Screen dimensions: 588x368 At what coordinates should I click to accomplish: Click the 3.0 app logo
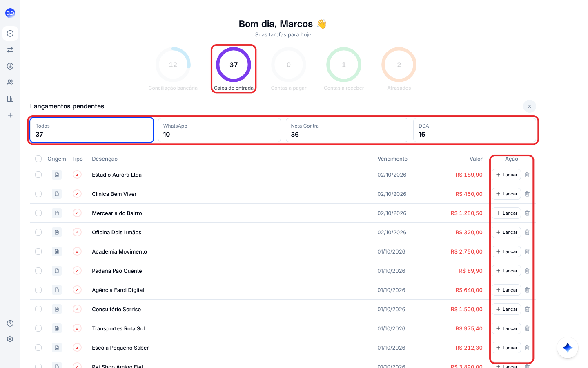click(x=10, y=13)
